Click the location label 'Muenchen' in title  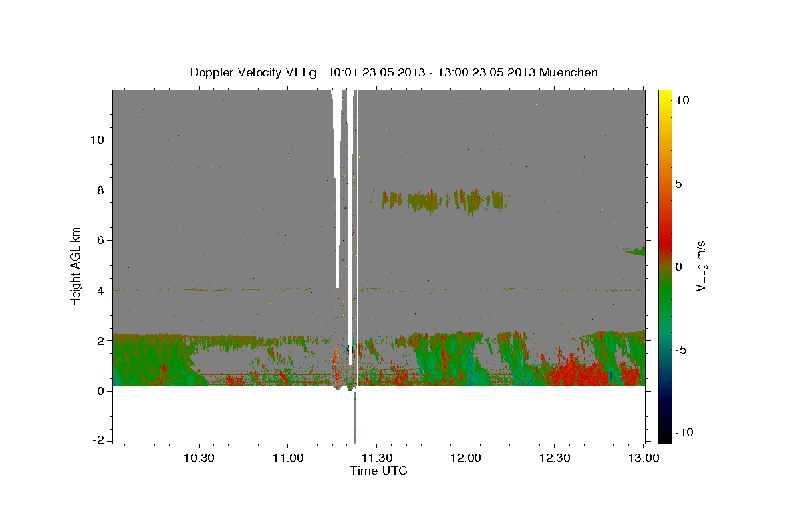click(x=569, y=72)
